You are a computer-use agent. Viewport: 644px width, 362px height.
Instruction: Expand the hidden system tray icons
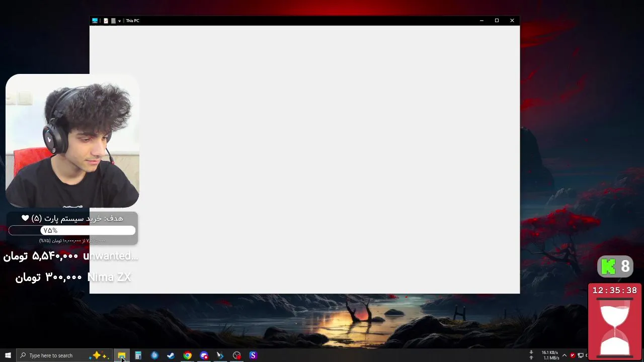[565, 355]
